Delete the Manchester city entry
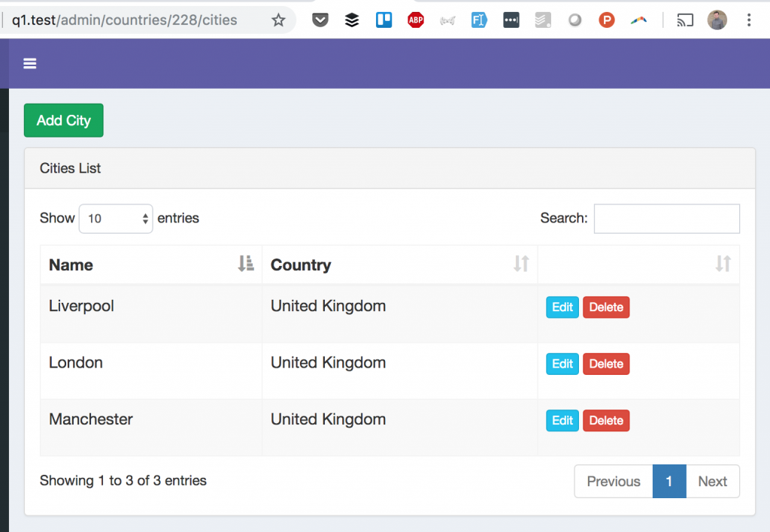The width and height of the screenshot is (770, 532). (x=606, y=420)
